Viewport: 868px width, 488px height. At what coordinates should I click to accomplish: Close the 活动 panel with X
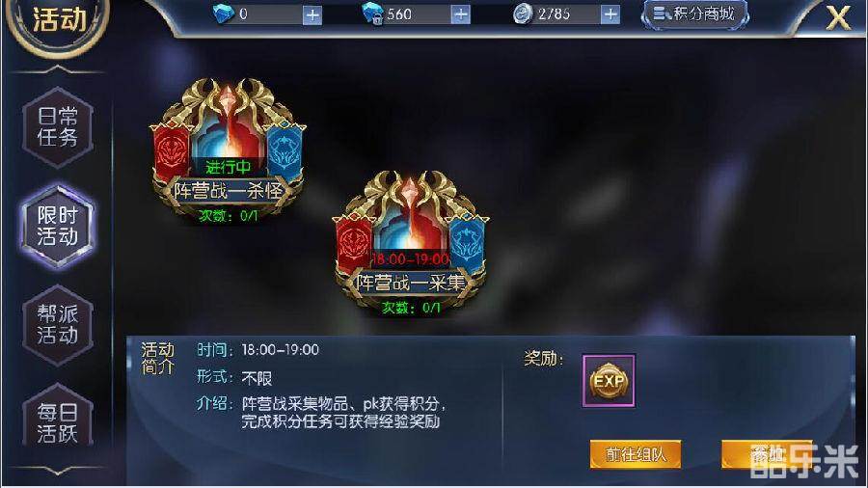click(x=838, y=17)
